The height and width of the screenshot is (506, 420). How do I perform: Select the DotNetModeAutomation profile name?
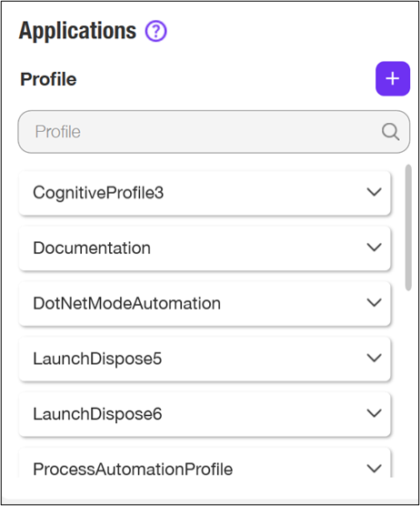point(126,303)
